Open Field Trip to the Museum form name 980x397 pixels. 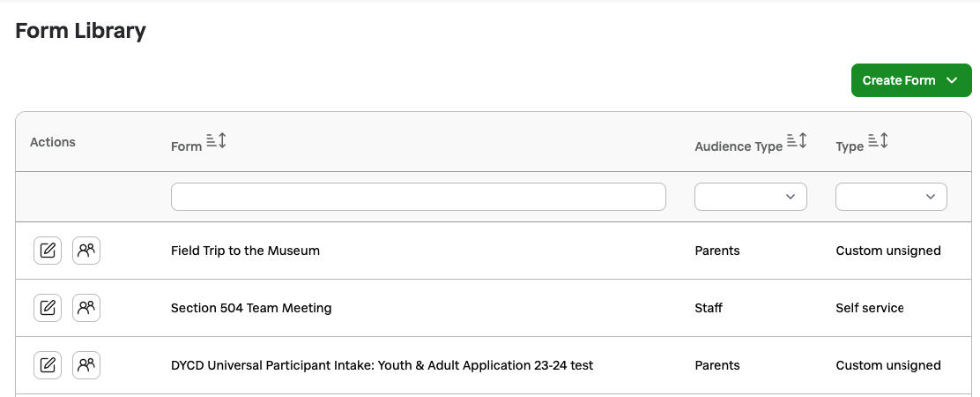245,251
